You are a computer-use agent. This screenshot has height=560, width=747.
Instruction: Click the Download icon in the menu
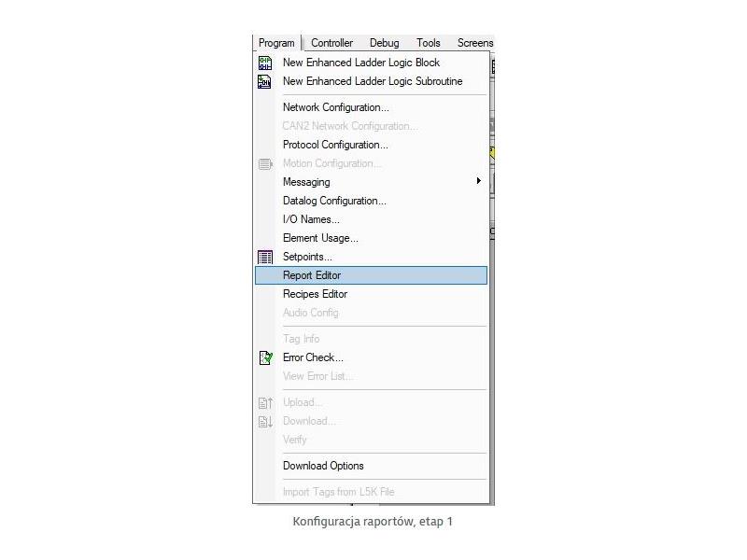click(x=265, y=422)
